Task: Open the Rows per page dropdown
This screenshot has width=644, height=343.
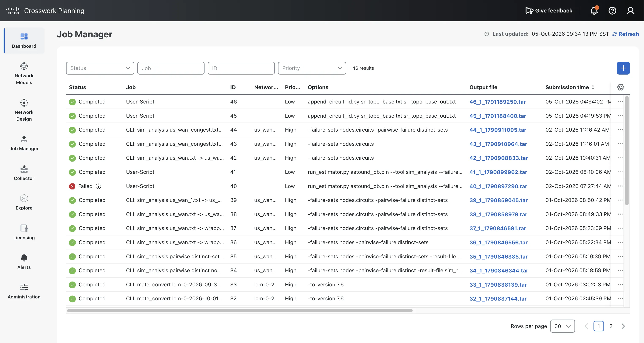Action: pyautogui.click(x=562, y=326)
